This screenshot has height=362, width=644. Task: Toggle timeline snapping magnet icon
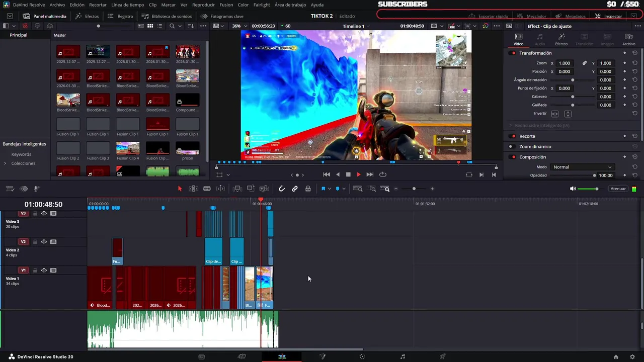coord(282,189)
